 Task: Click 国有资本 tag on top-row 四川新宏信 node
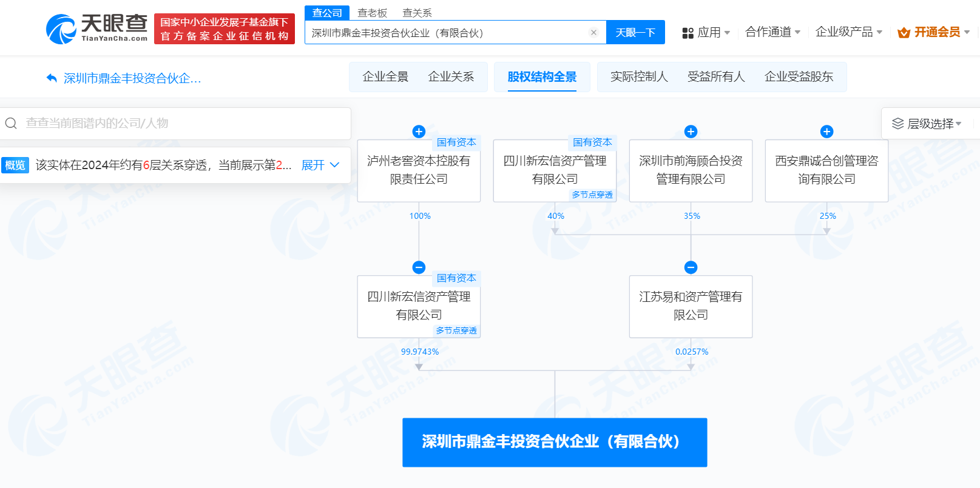592,142
